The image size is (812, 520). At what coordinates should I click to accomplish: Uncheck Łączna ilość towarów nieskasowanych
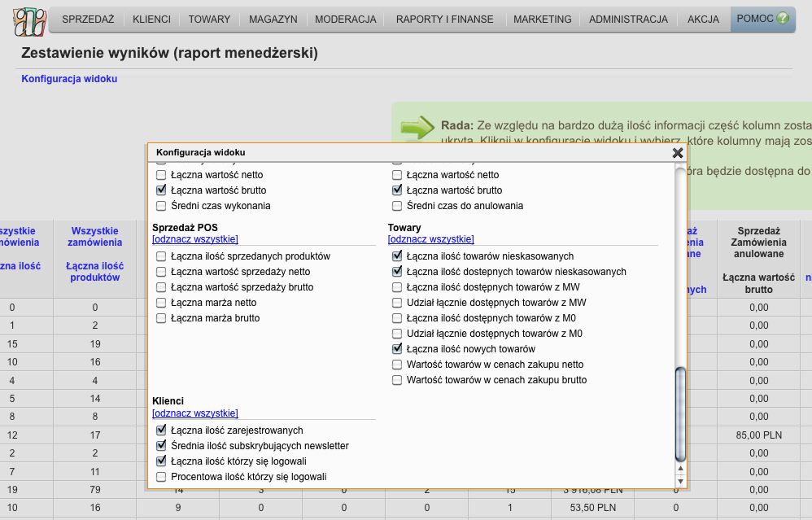[397, 256]
